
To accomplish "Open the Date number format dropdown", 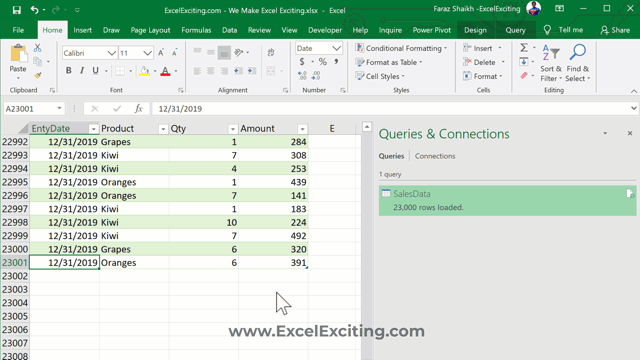I will coord(336,48).
